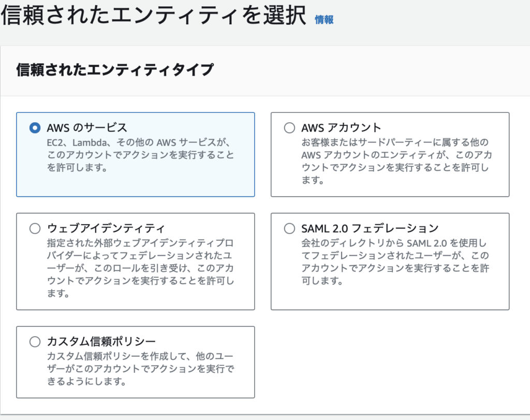Pick the SAML 2.0 フェデレーション radio option
The height and width of the screenshot is (420, 530).
289,228
